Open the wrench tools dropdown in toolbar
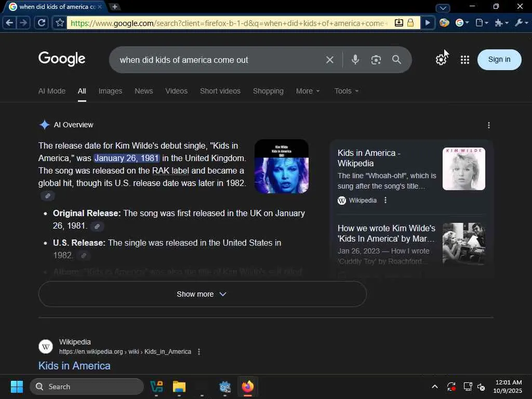Screen dimensions: 532x399 pos(521,23)
